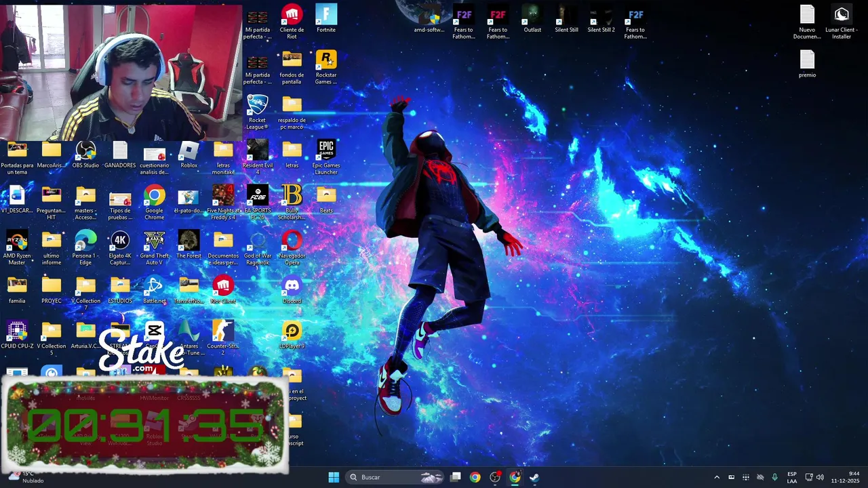Launch Discord from the desktop
This screenshot has width=868, height=488.
tap(292, 290)
